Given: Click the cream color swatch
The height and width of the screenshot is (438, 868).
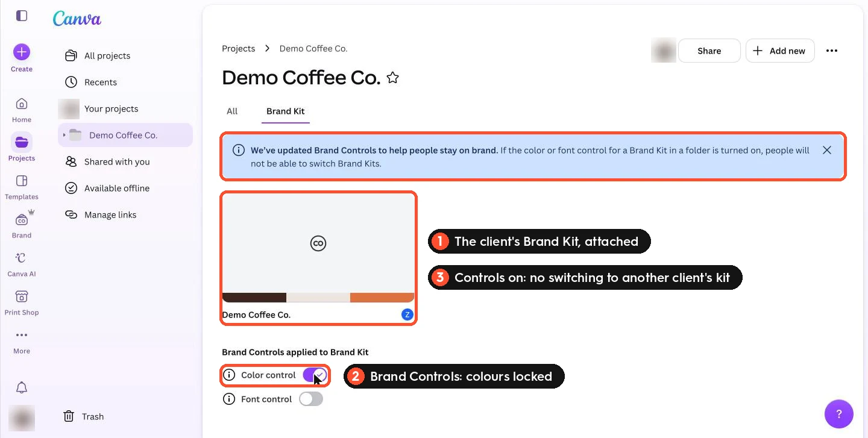Looking at the screenshot, I should pos(318,298).
